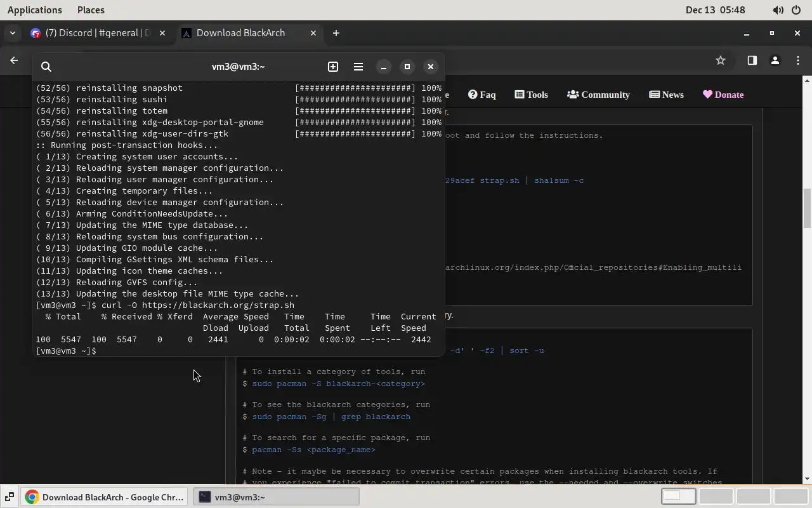This screenshot has height=508, width=812.
Task: Click the curl -O https://blackarch.org/strap.sh command
Action: 198,305
